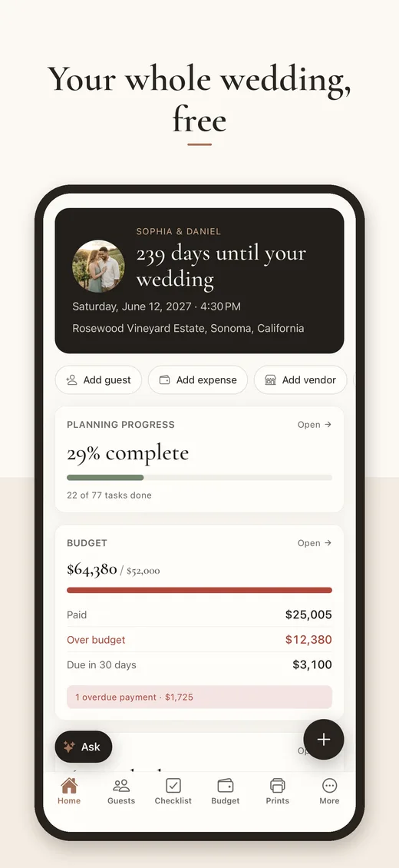Go to the Guests tab
The width and height of the screenshot is (399, 868).
(x=121, y=792)
